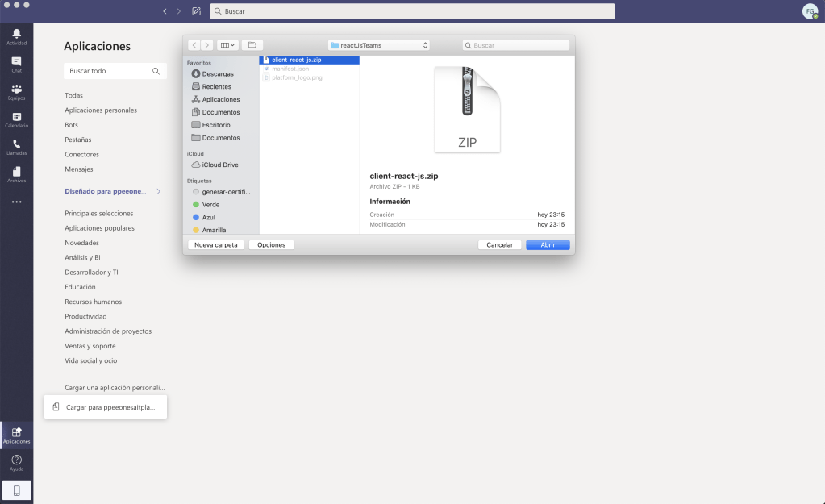Select the Azul color tag
Viewport: 825px width, 504px height.
pos(208,218)
